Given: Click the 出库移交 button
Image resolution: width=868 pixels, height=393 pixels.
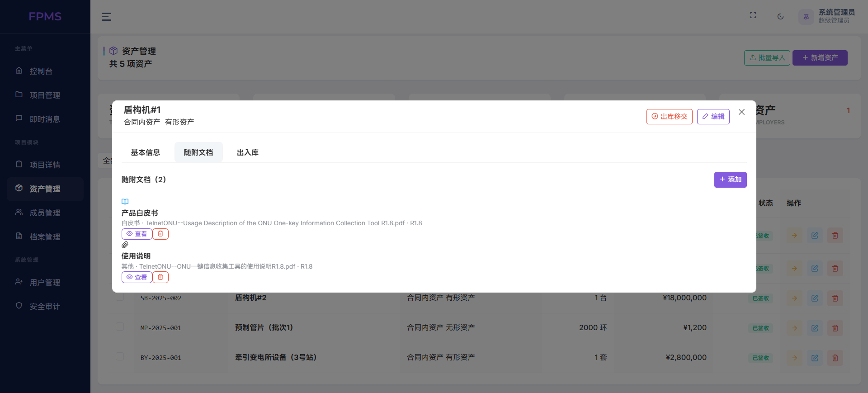Looking at the screenshot, I should [669, 117].
